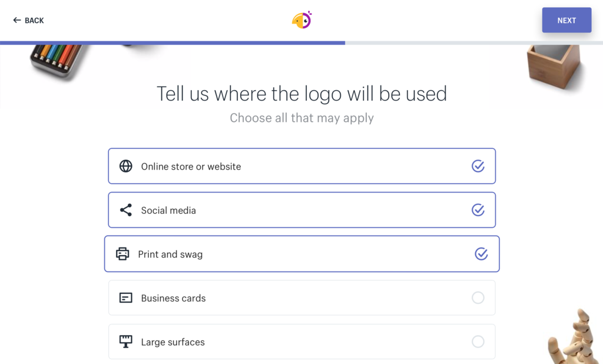603x364 pixels.
Task: Uncheck the Online store or website checkmark
Action: coord(478,166)
